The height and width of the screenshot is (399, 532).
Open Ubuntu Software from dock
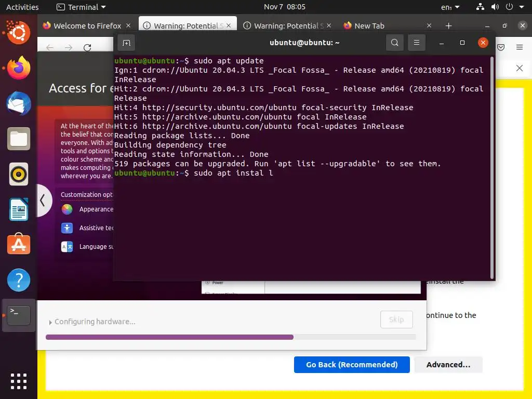(x=19, y=244)
